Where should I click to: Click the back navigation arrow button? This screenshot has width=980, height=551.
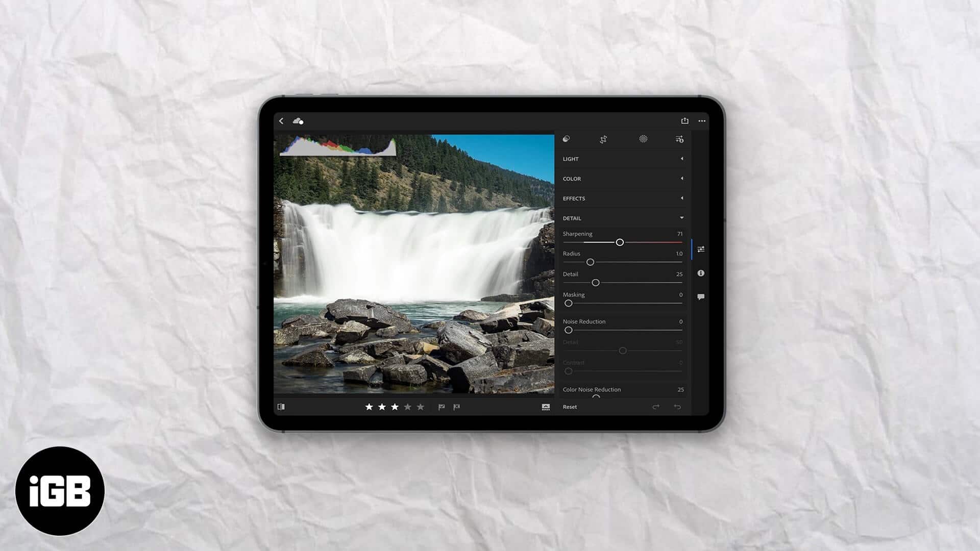click(x=281, y=121)
